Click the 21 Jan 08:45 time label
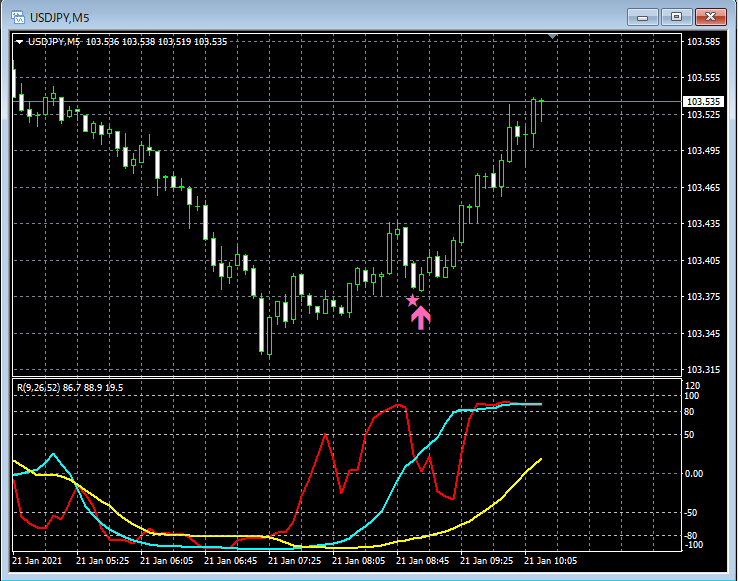The width and height of the screenshot is (739, 581). point(423,561)
